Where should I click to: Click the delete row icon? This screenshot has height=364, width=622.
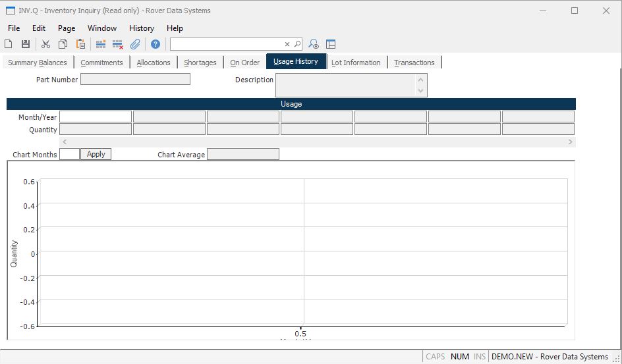pos(118,44)
